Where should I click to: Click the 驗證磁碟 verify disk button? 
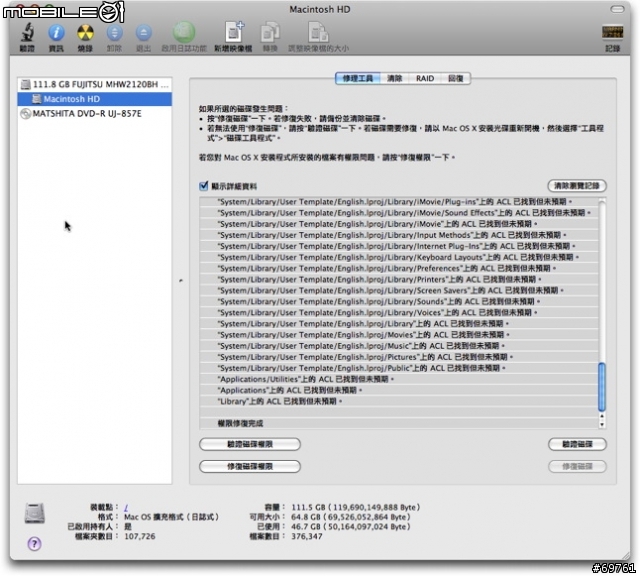pos(577,444)
